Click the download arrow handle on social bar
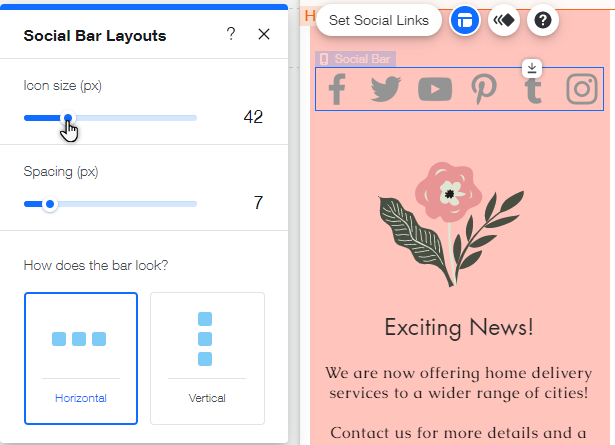Viewport: 615px width, 445px height. (x=532, y=68)
